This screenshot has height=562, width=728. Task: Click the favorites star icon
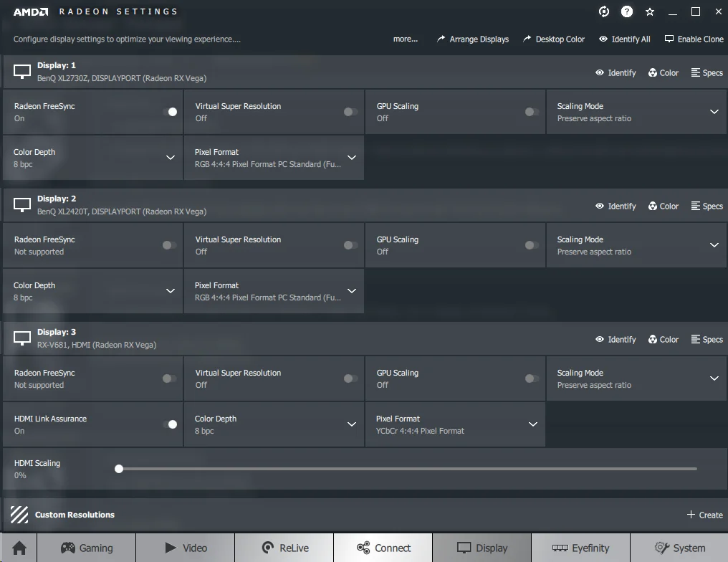(x=649, y=12)
